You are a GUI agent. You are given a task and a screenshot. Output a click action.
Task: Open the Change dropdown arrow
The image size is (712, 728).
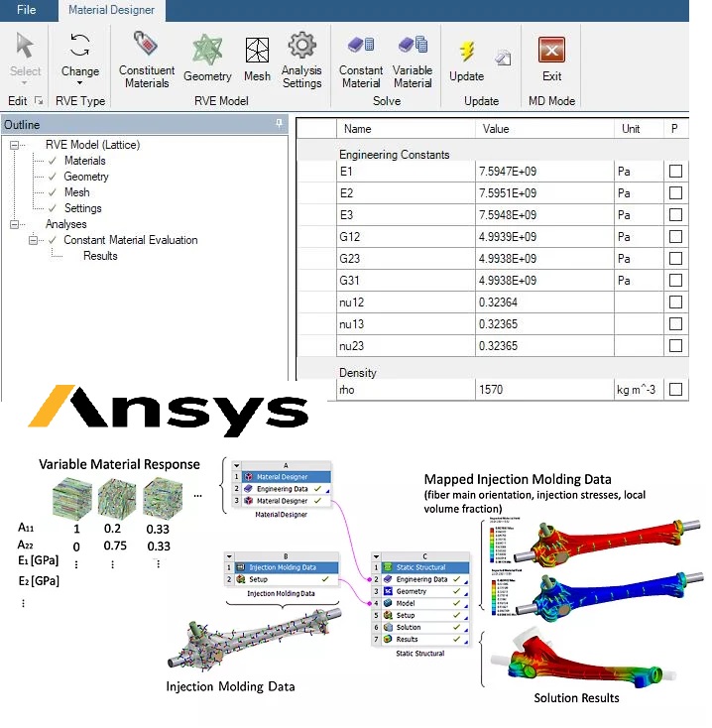pyautogui.click(x=80, y=83)
